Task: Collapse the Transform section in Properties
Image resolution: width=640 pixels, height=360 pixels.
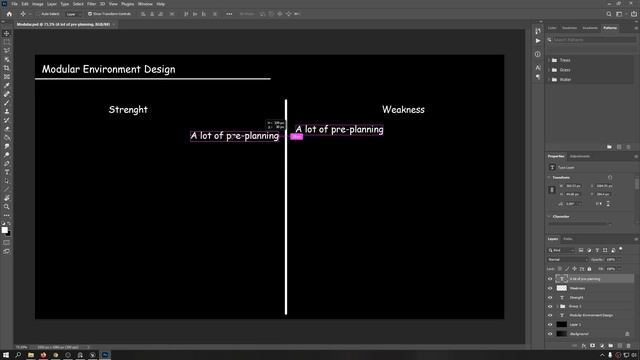Action: pyautogui.click(x=549, y=178)
